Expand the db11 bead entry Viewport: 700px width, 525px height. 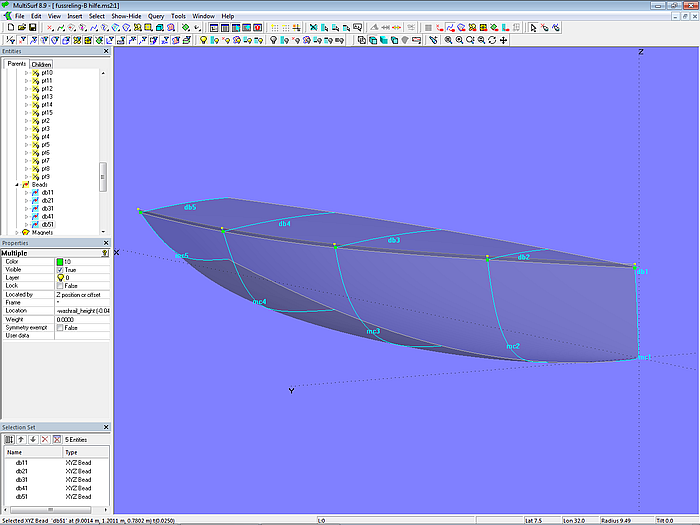(27, 193)
